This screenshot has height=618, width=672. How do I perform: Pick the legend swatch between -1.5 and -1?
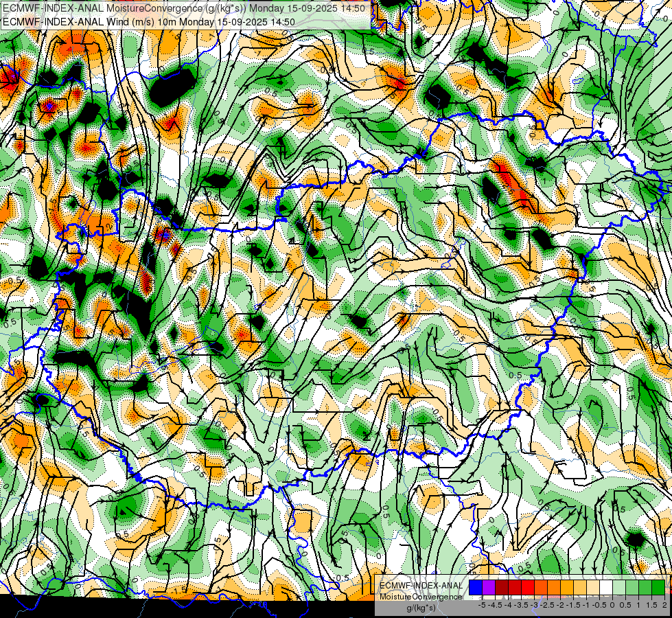[580, 588]
